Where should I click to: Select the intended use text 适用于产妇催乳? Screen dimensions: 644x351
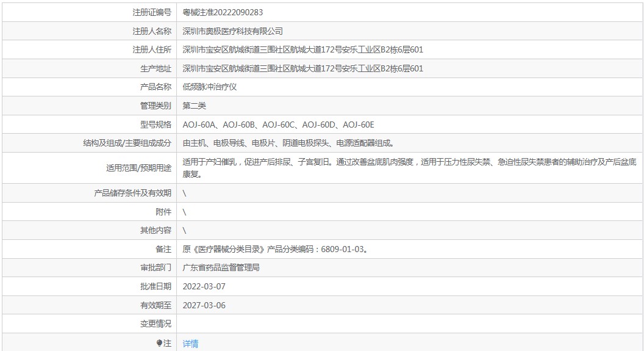tap(409, 168)
